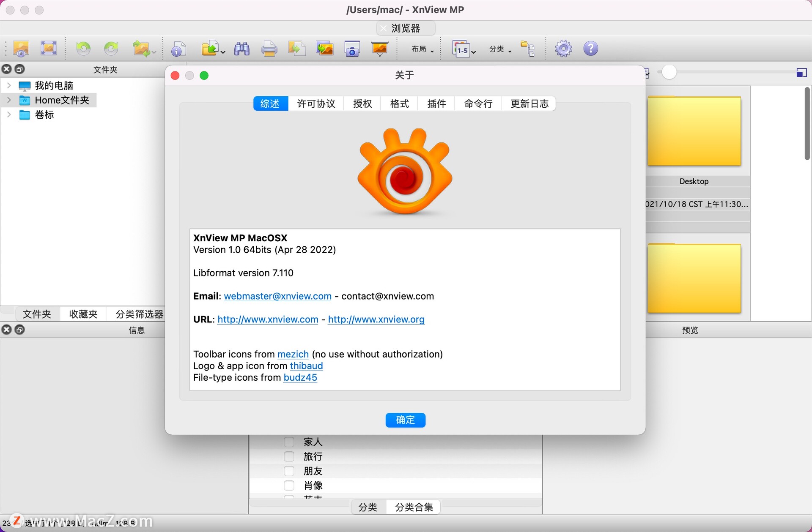Click the 确定 button

point(405,420)
